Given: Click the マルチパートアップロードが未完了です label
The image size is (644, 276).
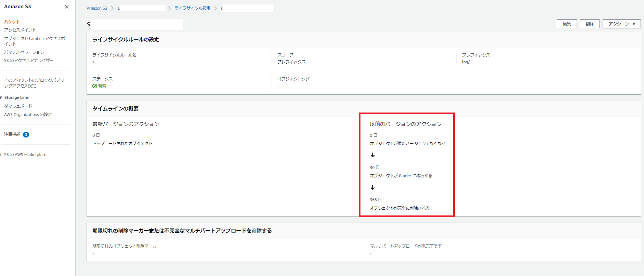Looking at the screenshot, I should click(x=406, y=246).
